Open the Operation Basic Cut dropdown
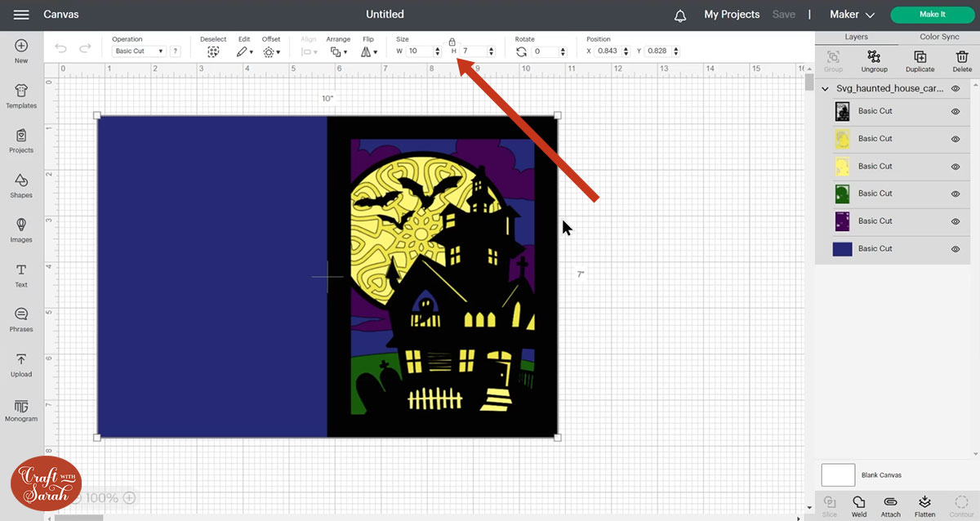This screenshot has height=521, width=980. point(138,51)
